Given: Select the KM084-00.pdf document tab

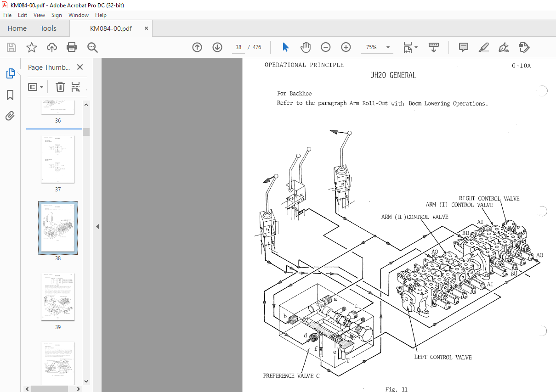Looking at the screenshot, I should click(x=111, y=28).
